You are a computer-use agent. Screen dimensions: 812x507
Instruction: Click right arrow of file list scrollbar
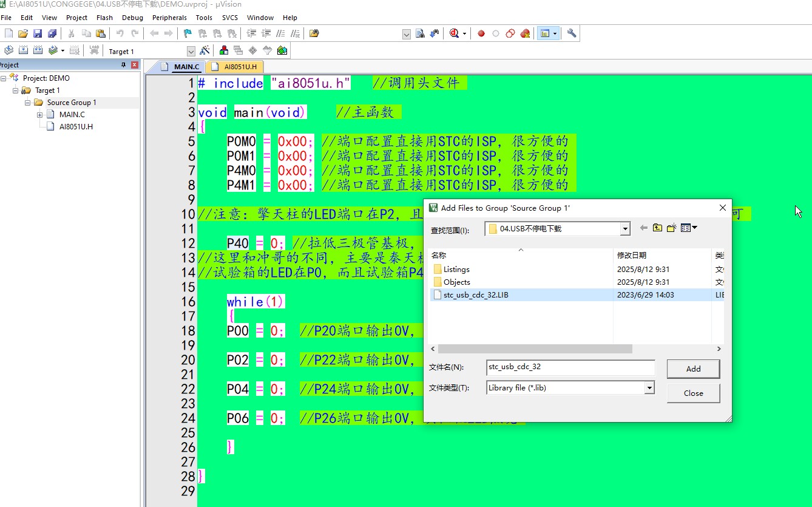point(719,349)
